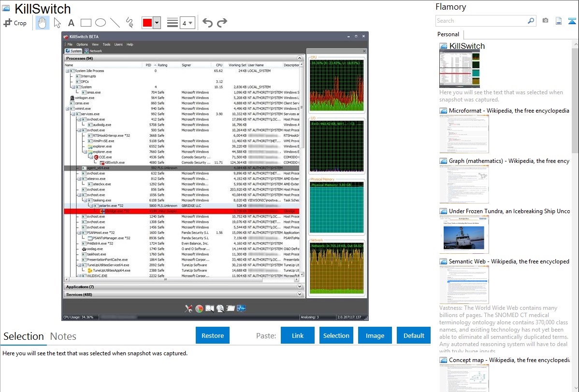
Task: Pick the freehand scribble tool
Action: coord(130,23)
